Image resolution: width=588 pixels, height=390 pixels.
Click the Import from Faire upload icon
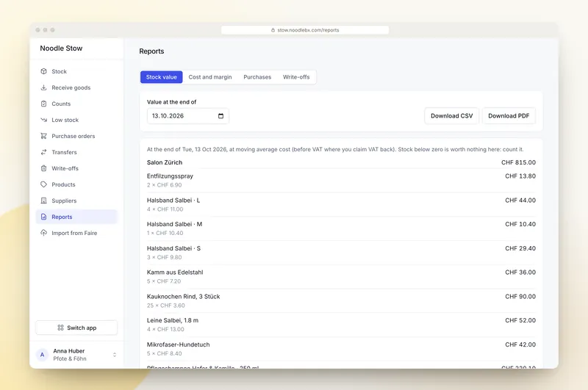point(44,233)
